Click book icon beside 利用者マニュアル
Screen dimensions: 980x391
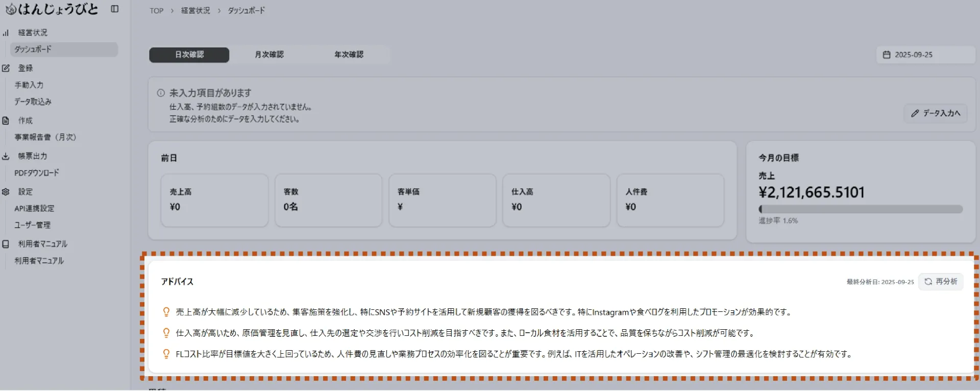pos(6,244)
